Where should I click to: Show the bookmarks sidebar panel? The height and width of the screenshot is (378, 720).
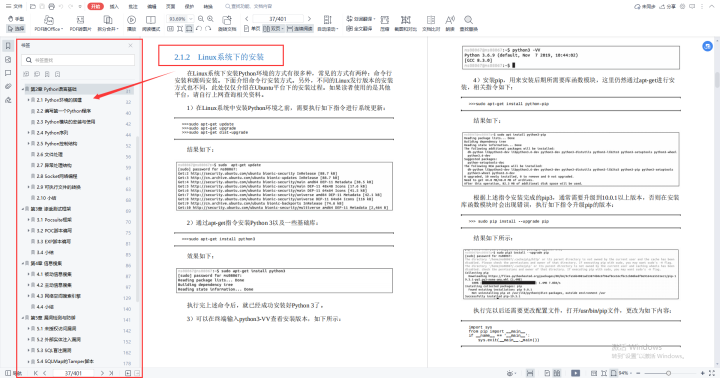click(8, 46)
